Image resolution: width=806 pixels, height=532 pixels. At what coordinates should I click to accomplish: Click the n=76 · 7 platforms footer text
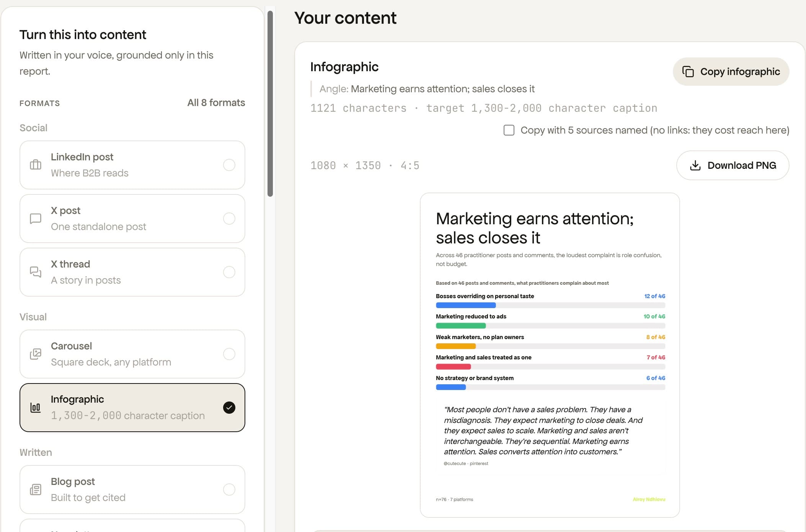coord(454,499)
